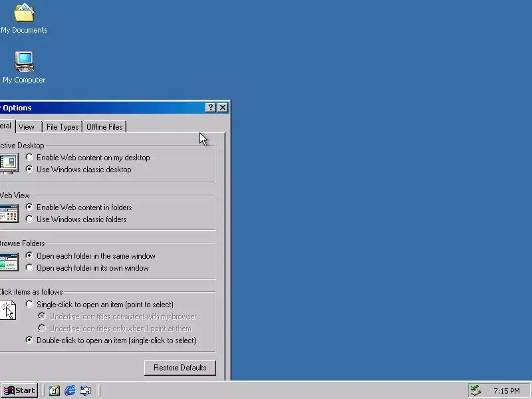
Task: Go to the Offline Files tab
Action: point(104,127)
